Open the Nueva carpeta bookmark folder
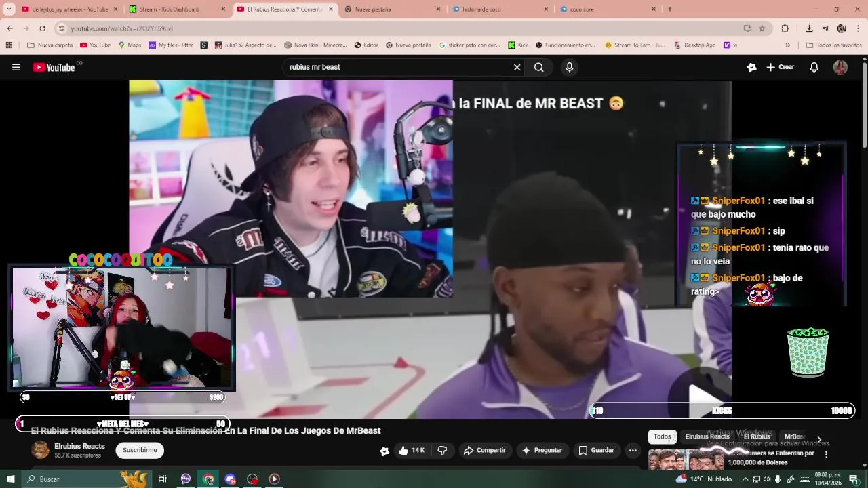868x488 pixels. (x=50, y=45)
